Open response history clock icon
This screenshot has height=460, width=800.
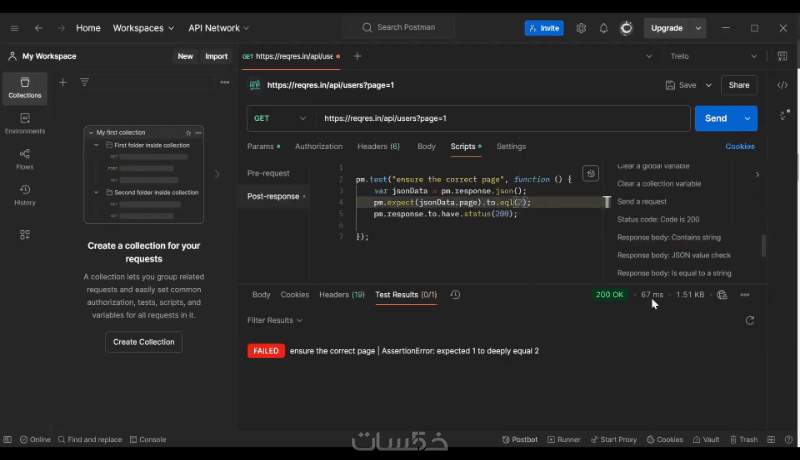(455, 295)
